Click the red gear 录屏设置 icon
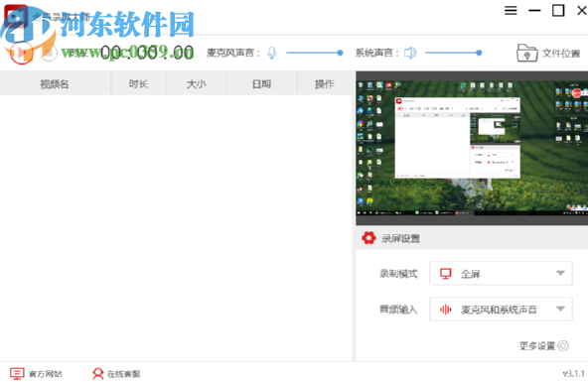Image resolution: width=588 pixels, height=382 pixels. 368,238
